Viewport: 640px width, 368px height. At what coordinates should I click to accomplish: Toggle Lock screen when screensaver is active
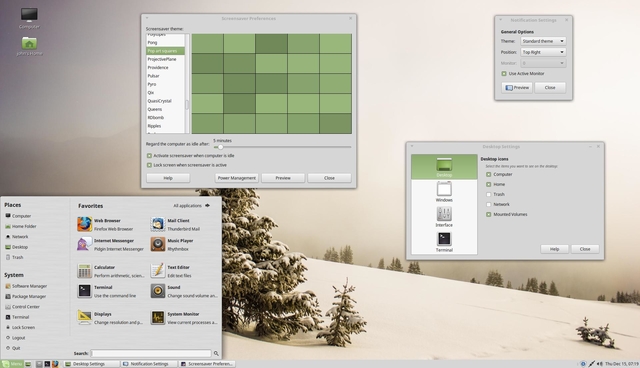[149, 165]
